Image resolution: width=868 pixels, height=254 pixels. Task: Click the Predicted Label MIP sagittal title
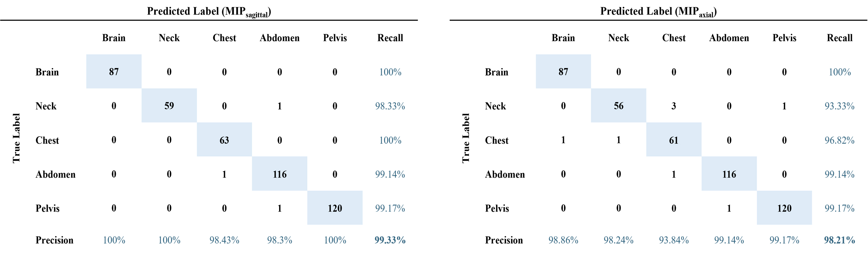pos(209,12)
